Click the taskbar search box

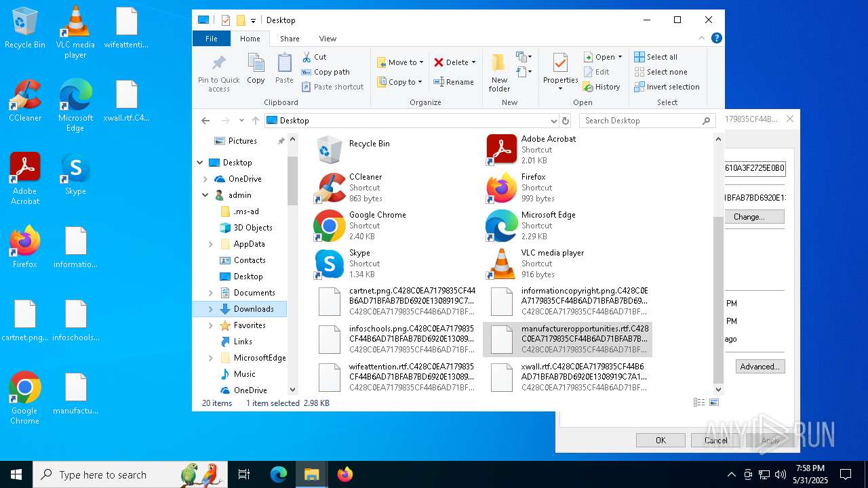point(131,474)
